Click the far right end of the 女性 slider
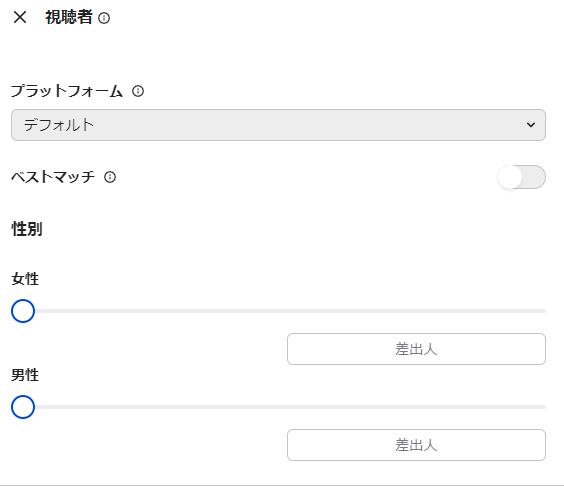The height and width of the screenshot is (486, 564). pos(543,311)
